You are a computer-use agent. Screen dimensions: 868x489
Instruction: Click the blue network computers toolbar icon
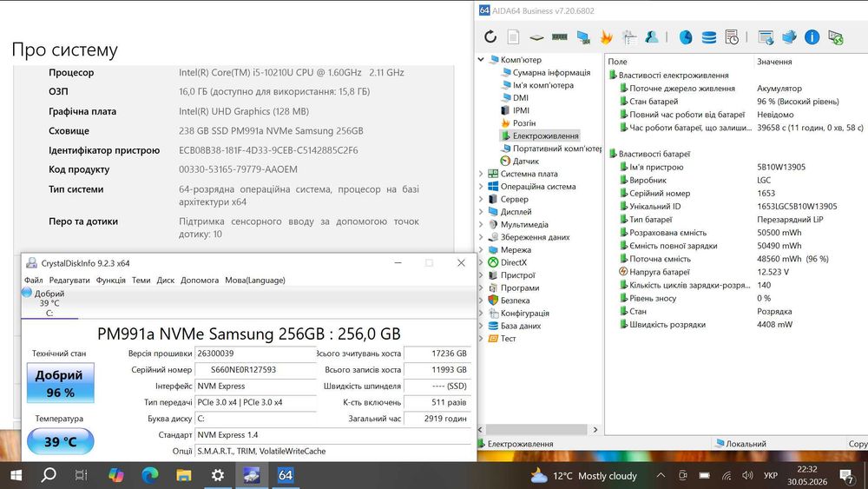(789, 37)
